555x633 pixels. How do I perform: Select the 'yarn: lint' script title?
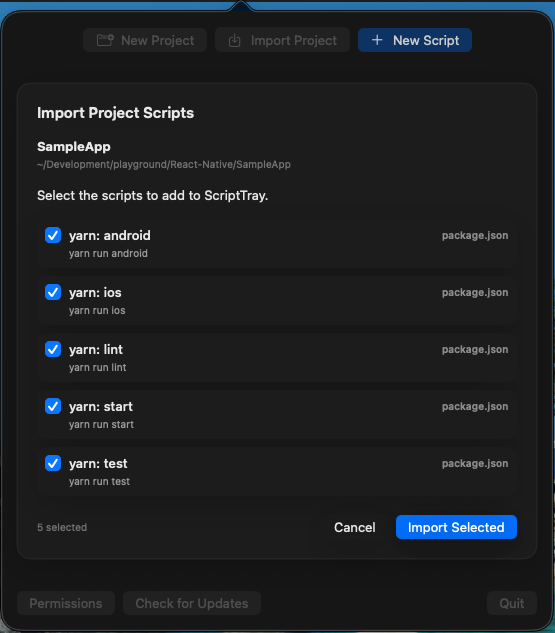96,349
